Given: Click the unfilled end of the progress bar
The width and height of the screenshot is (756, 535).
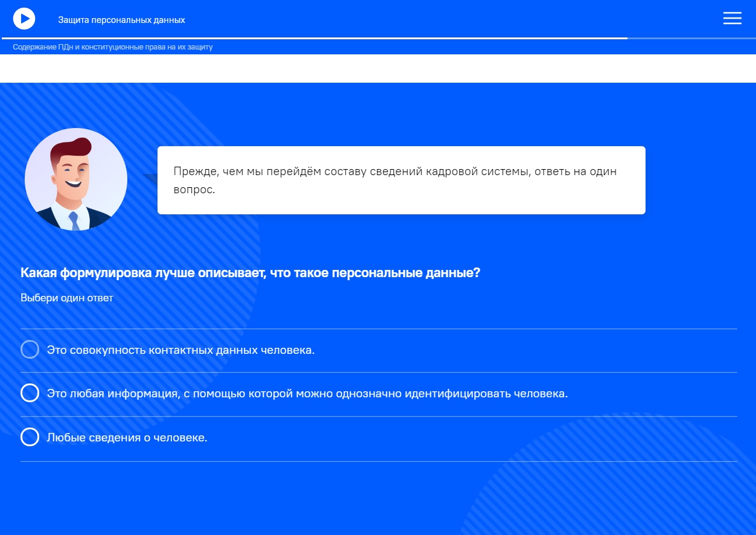Looking at the screenshot, I should [x=691, y=38].
